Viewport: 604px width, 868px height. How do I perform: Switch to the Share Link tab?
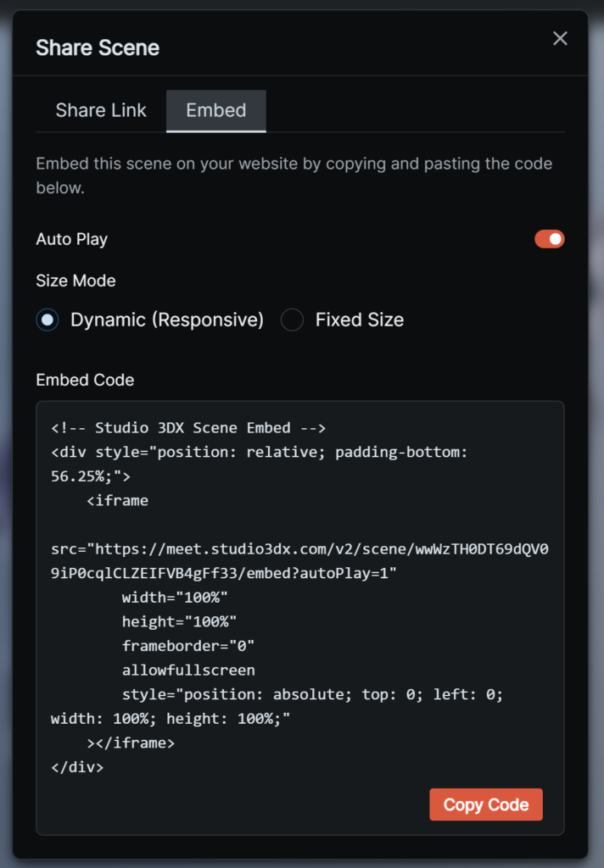[x=101, y=110]
